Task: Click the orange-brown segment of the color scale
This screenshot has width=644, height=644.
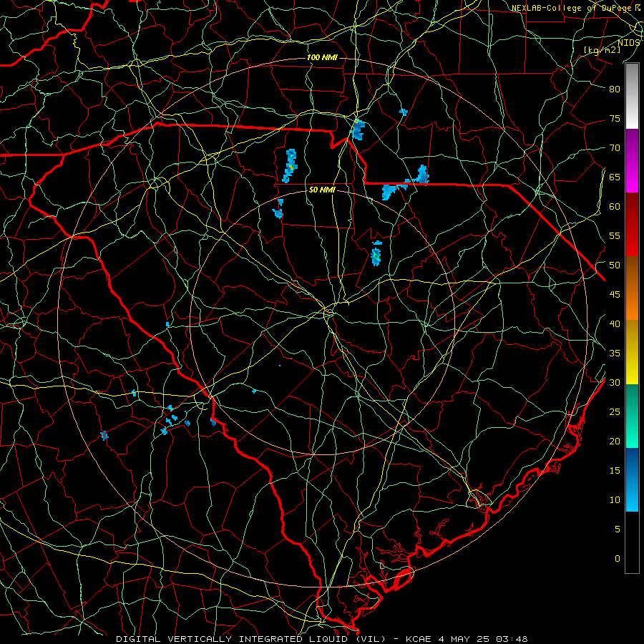Action: (x=632, y=288)
